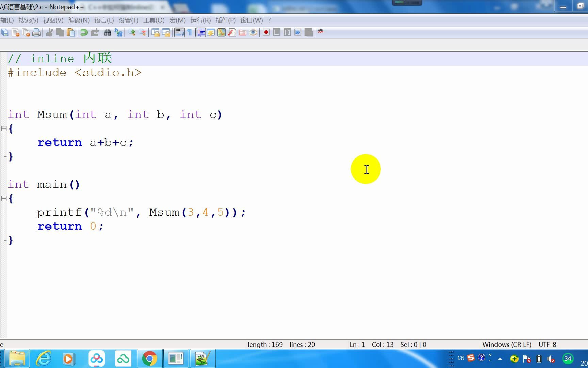
Task: Open Find with the binoculars icon
Action: (108, 32)
